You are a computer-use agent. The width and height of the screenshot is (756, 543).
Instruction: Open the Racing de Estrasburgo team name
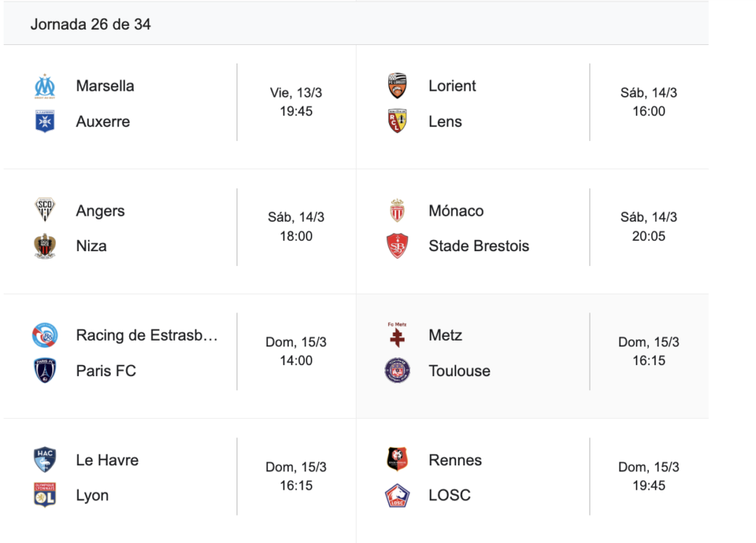point(147,335)
